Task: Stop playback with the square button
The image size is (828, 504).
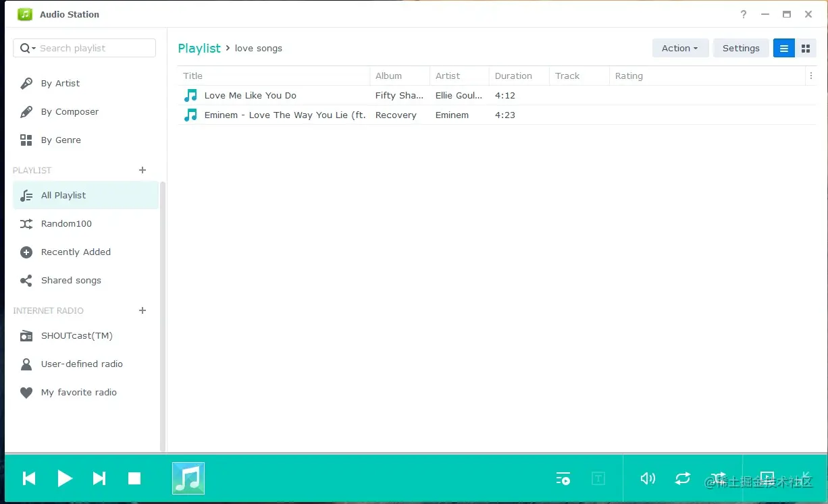Action: pyautogui.click(x=134, y=478)
